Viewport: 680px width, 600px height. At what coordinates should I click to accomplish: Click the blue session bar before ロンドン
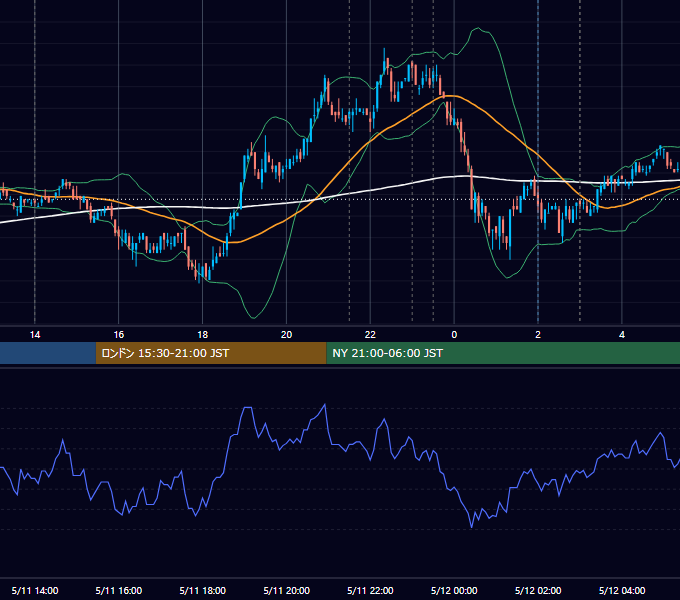coord(48,353)
